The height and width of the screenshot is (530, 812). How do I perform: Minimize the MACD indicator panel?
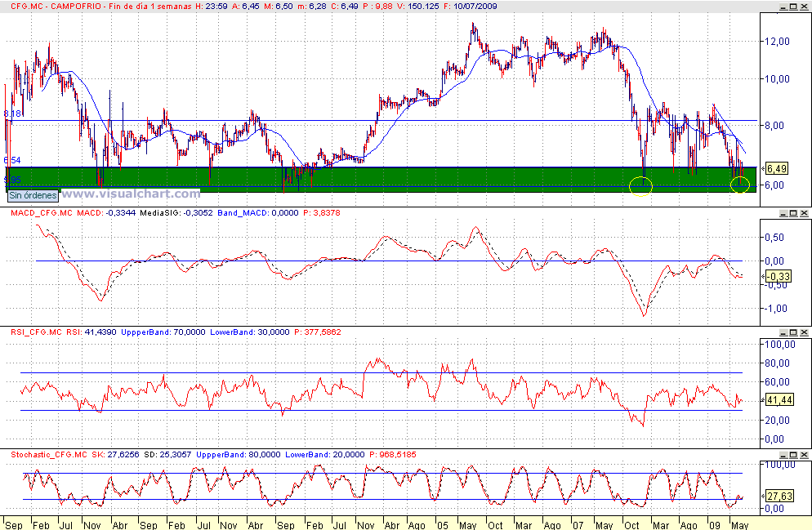tap(783, 213)
